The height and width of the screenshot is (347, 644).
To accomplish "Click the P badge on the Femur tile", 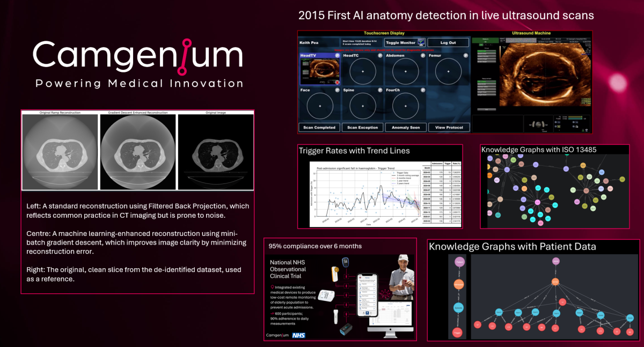I will [x=465, y=55].
